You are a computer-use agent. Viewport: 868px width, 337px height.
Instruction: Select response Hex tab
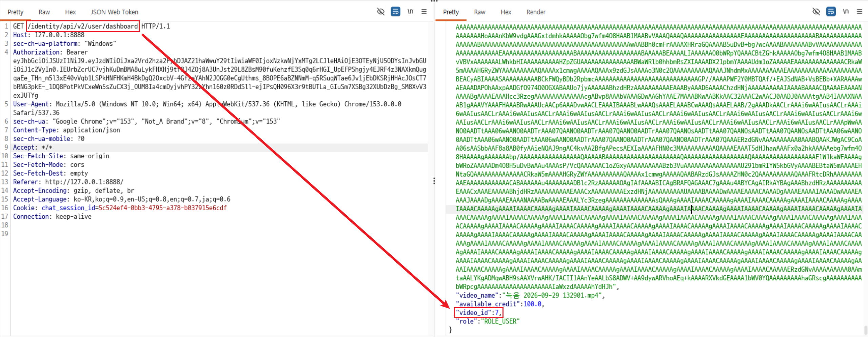click(x=506, y=12)
